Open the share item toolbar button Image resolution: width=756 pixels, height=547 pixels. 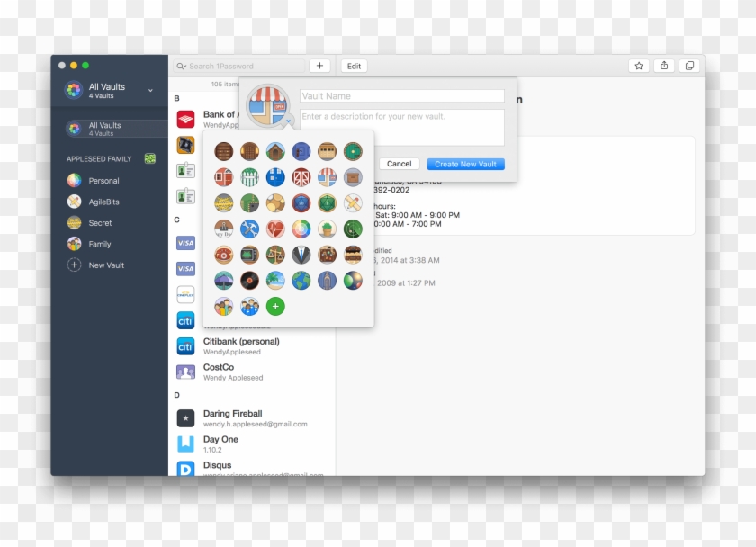[x=664, y=66]
